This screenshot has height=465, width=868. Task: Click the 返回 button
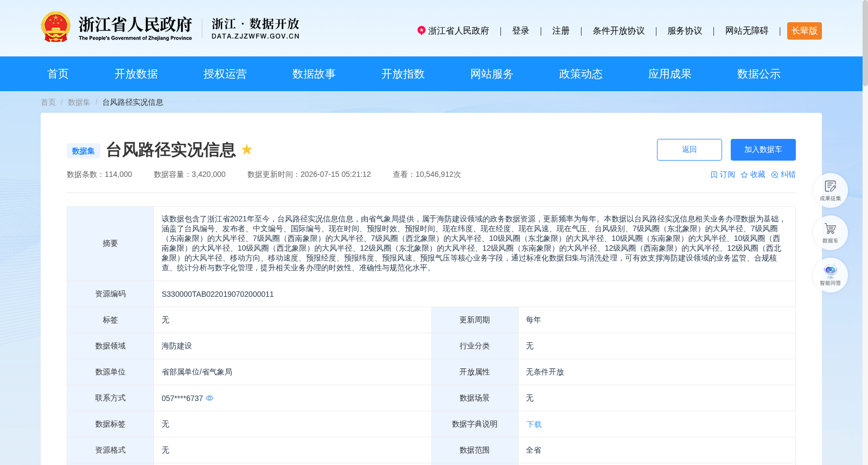pos(690,150)
